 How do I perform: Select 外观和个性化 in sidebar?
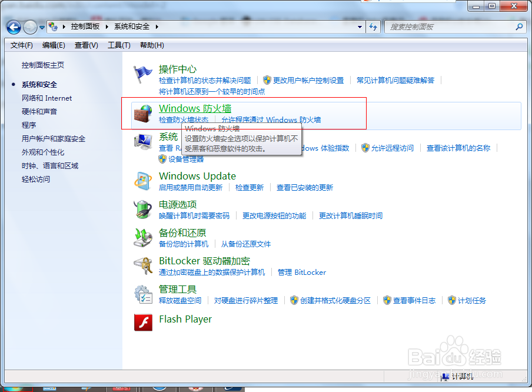click(43, 152)
